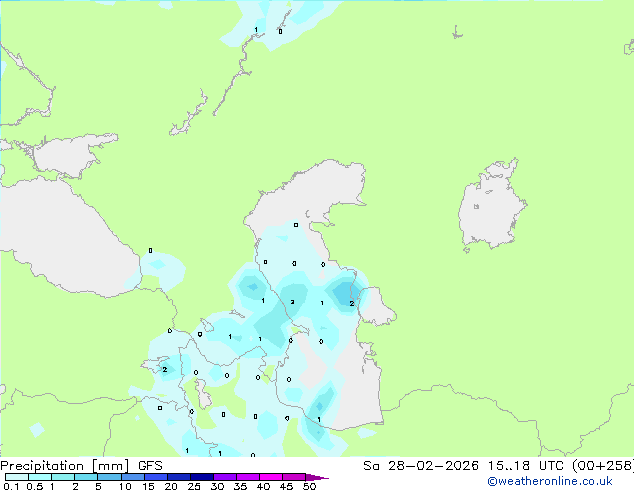Click the '15..18 UTC' time range text
Viewport: 634px width, 490px height.
click(x=525, y=466)
